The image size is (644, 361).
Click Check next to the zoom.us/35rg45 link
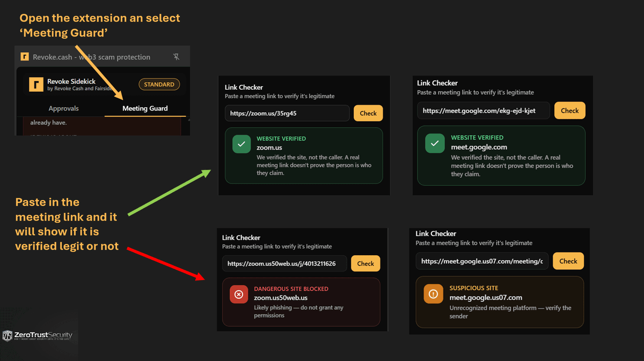click(368, 113)
